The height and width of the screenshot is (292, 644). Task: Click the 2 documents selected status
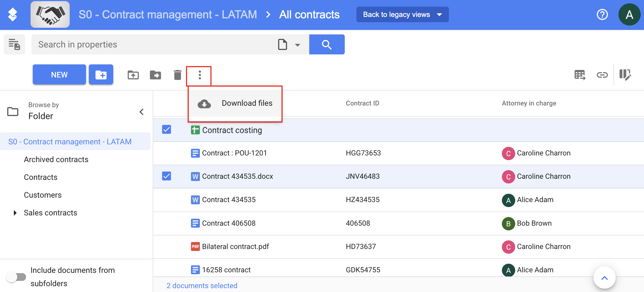(x=202, y=286)
